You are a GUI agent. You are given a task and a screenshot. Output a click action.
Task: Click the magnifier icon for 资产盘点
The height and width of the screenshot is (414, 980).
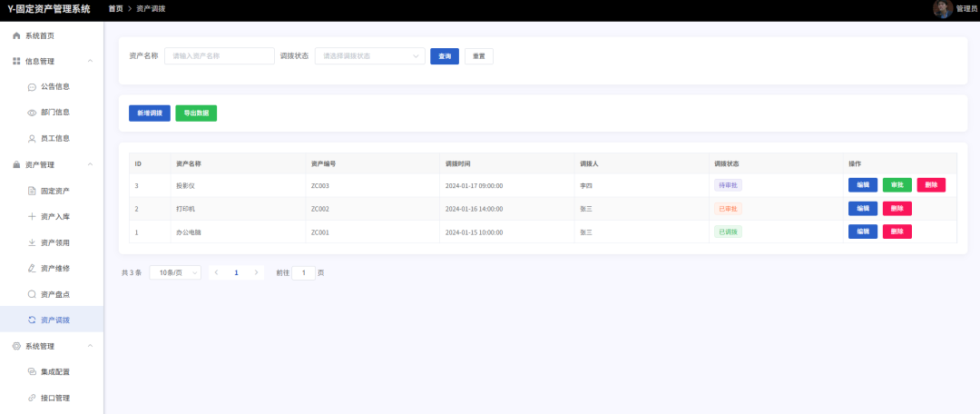pos(32,294)
